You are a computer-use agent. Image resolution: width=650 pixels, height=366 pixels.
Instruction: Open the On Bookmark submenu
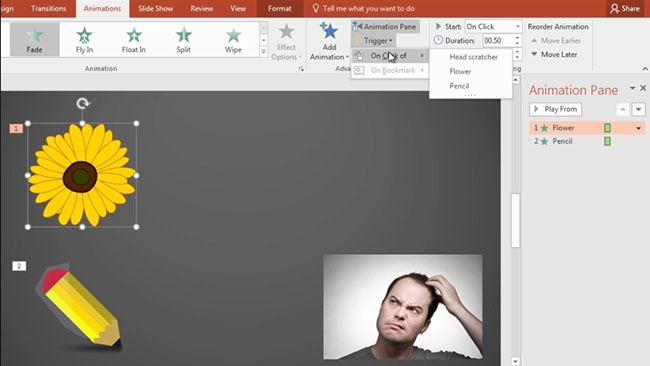[390, 70]
